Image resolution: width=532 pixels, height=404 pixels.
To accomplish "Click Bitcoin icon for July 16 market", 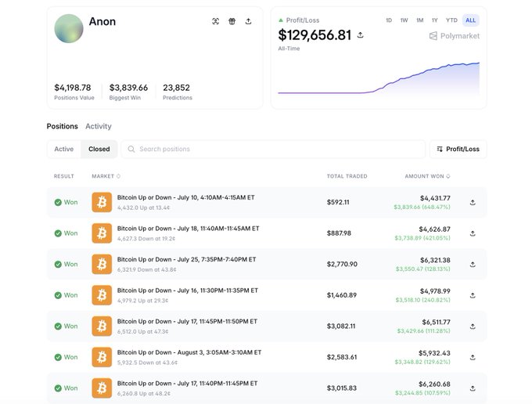I will pos(102,295).
